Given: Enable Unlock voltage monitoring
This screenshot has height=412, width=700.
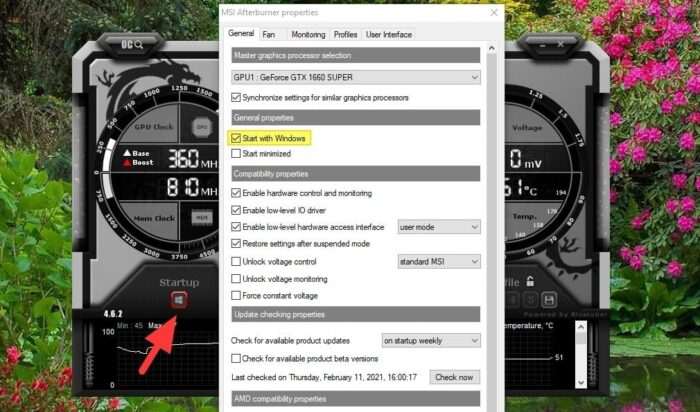Looking at the screenshot, I should (236, 279).
